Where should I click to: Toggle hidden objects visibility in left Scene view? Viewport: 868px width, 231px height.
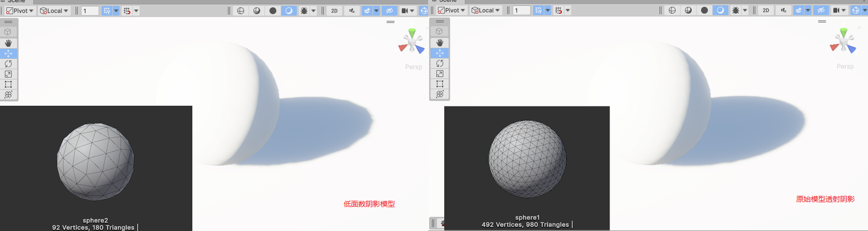click(x=389, y=10)
